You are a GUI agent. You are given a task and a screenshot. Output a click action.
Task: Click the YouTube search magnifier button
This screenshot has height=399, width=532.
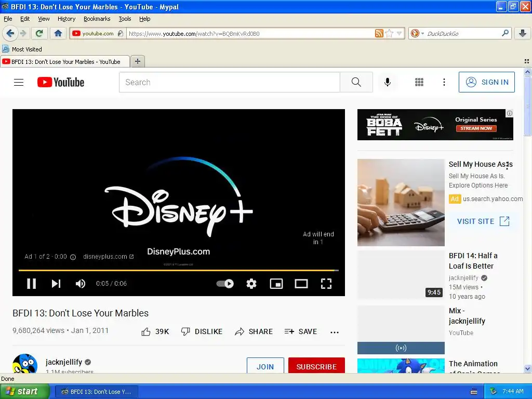coord(356,82)
